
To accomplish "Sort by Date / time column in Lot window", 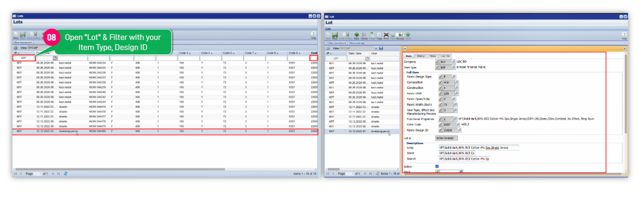I will [x=359, y=53].
